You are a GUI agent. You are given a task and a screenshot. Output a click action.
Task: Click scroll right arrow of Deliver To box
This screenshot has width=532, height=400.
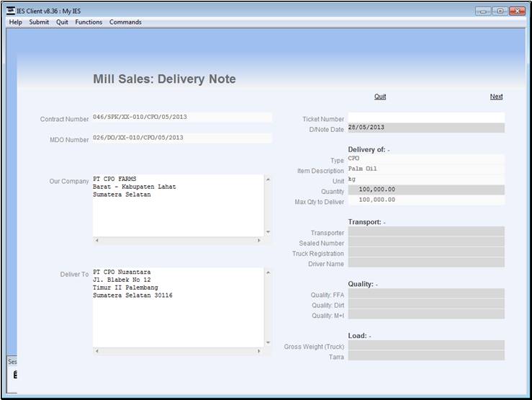click(x=259, y=351)
